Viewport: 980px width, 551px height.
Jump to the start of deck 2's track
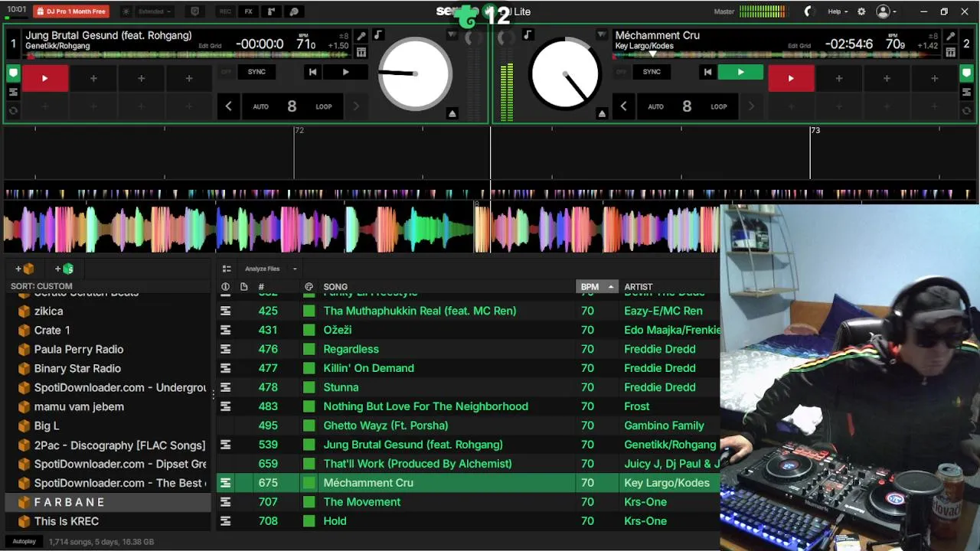707,72
